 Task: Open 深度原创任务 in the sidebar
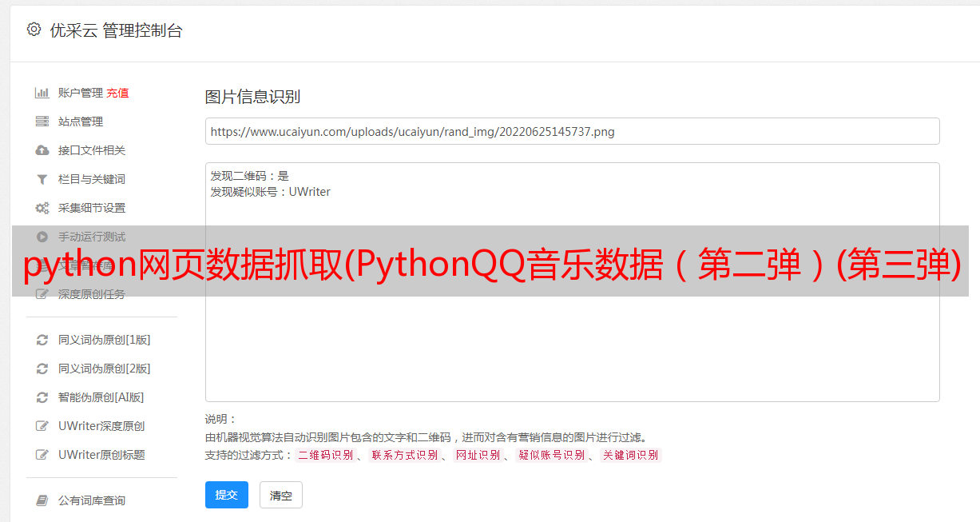[x=93, y=294]
